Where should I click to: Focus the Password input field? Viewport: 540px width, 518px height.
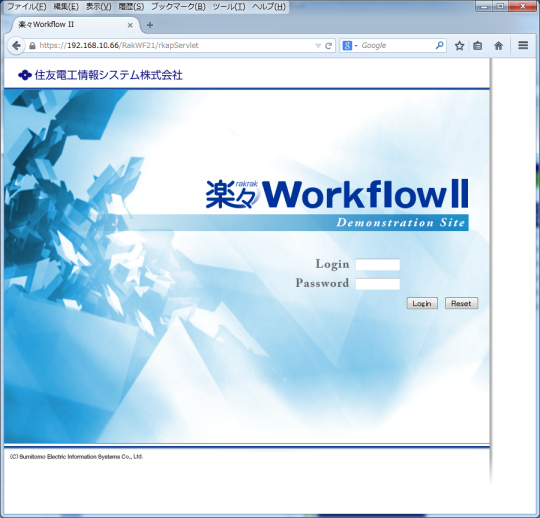tap(377, 284)
